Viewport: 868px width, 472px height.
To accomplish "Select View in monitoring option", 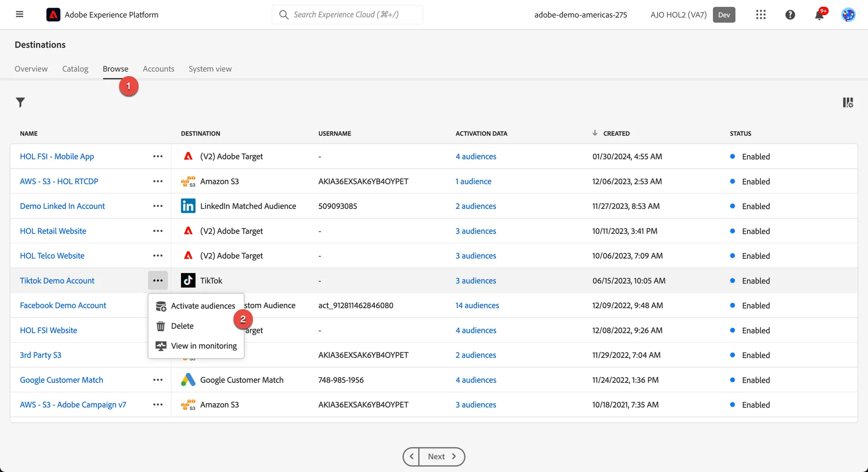I will click(196, 346).
